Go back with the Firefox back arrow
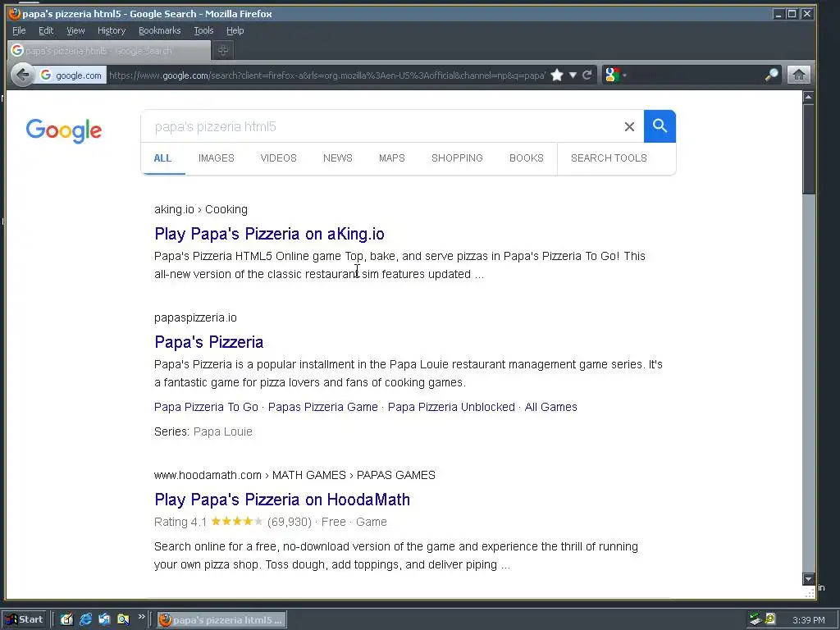 click(22, 75)
